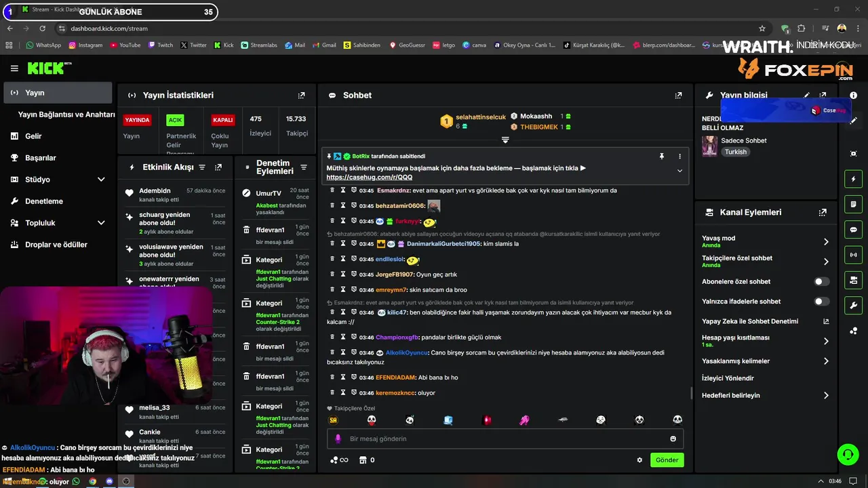Edit stream info with the pencil in Yayın bilgisi header
The image size is (868, 488).
pos(807,96)
